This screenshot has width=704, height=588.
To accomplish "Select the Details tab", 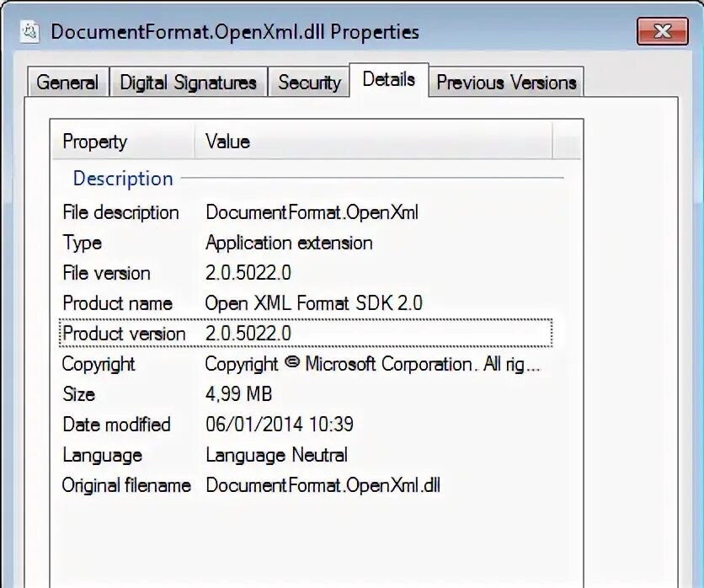I will [389, 79].
